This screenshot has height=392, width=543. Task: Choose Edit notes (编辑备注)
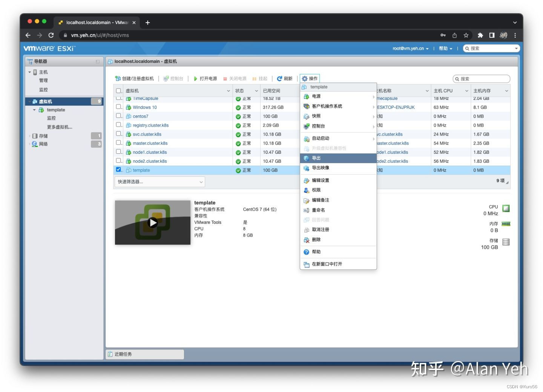click(338, 200)
